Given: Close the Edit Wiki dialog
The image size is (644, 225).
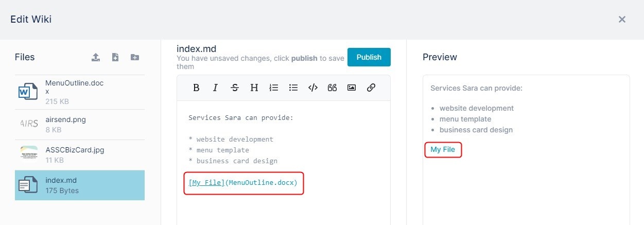Looking at the screenshot, I should [622, 20].
